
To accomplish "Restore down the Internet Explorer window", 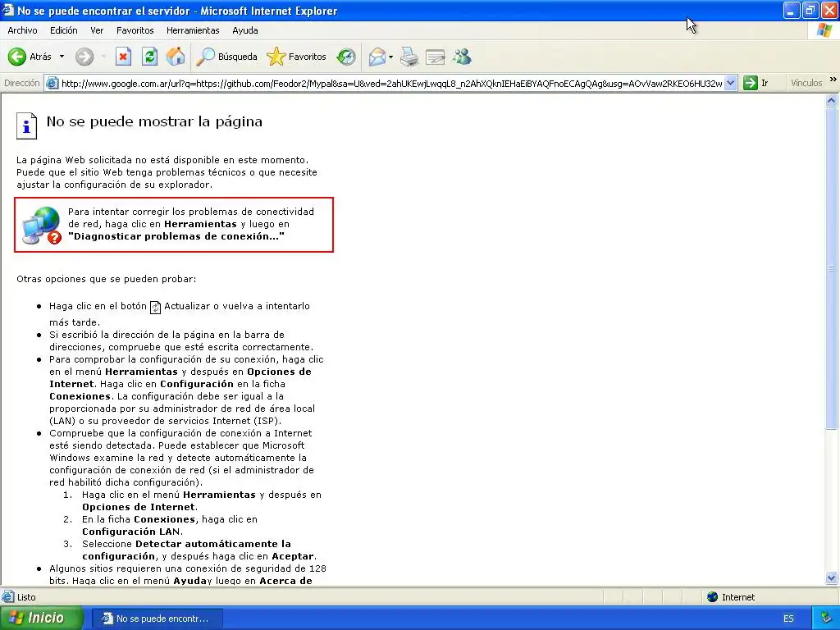I will (x=810, y=10).
